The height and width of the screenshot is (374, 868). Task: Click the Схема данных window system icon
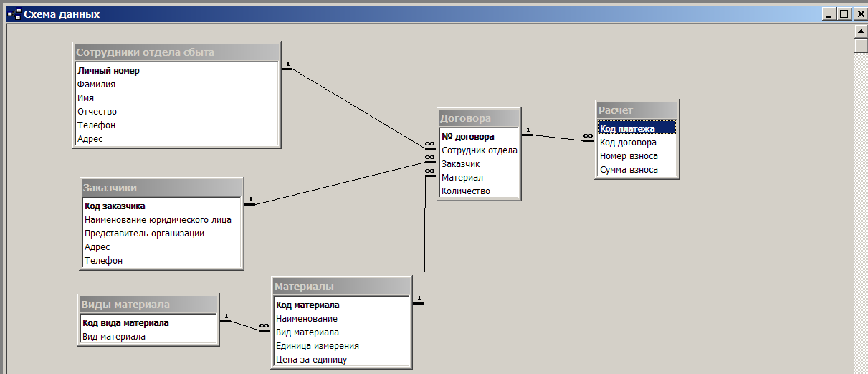click(14, 14)
